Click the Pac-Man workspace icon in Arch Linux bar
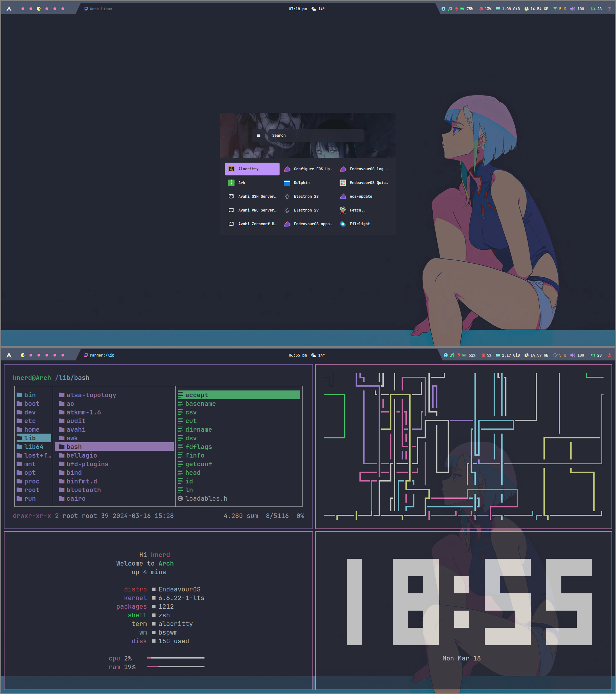 click(39, 9)
